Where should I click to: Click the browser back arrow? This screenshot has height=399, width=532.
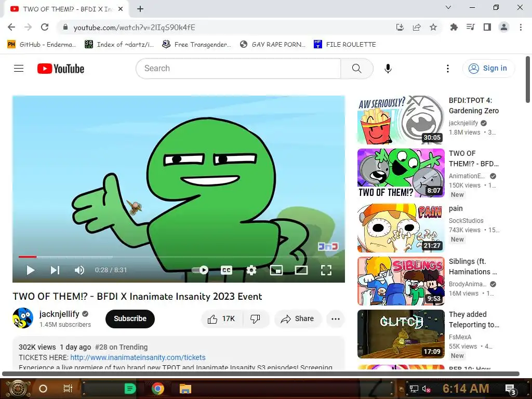(11, 27)
